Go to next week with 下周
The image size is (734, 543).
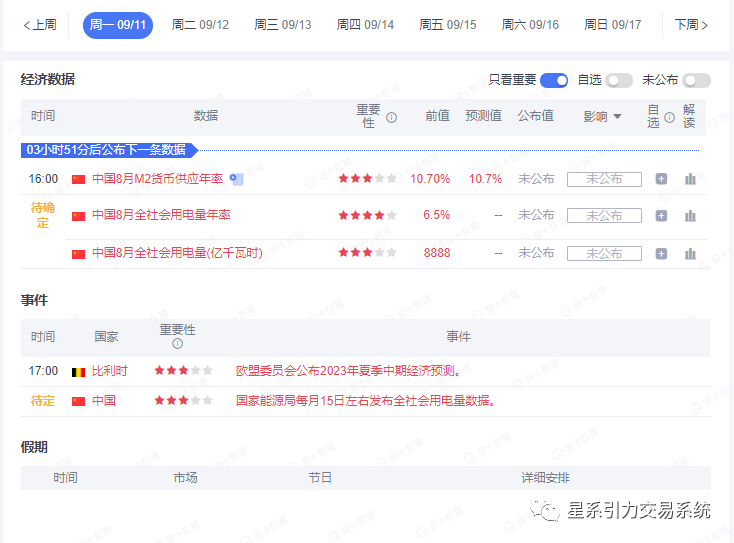691,25
